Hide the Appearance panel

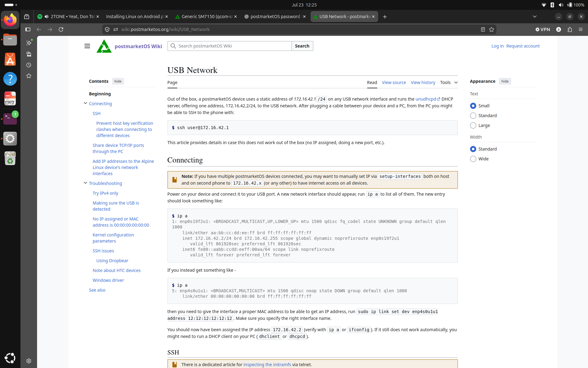(505, 81)
